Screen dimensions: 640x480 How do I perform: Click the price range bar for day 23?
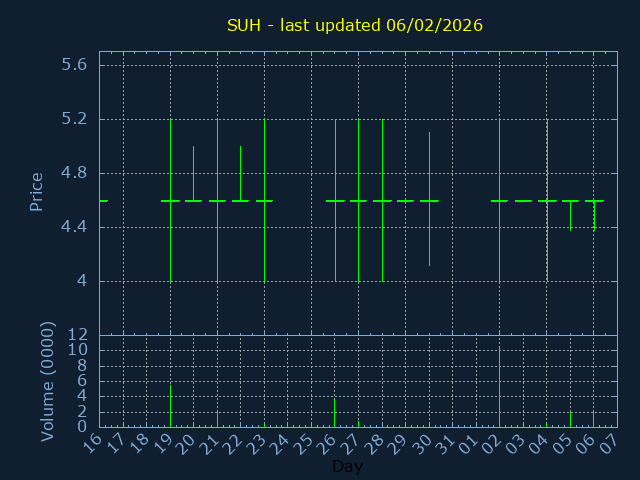pyautogui.click(x=264, y=200)
